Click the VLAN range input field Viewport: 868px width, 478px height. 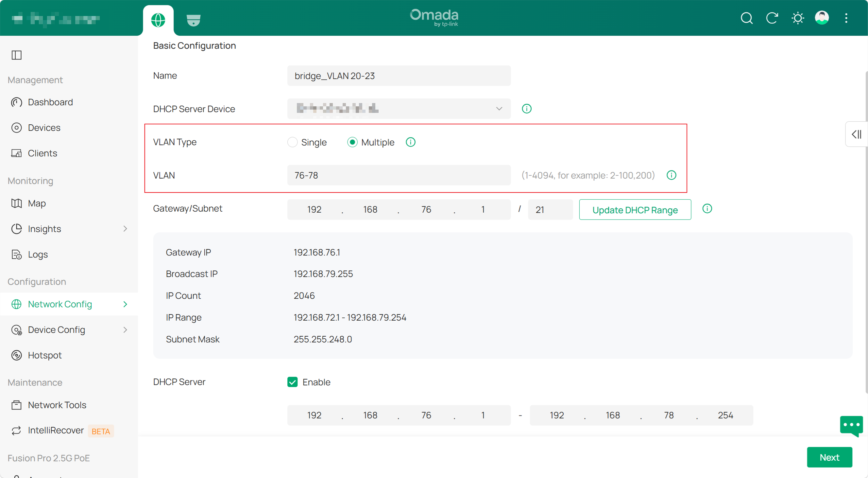[399, 175]
